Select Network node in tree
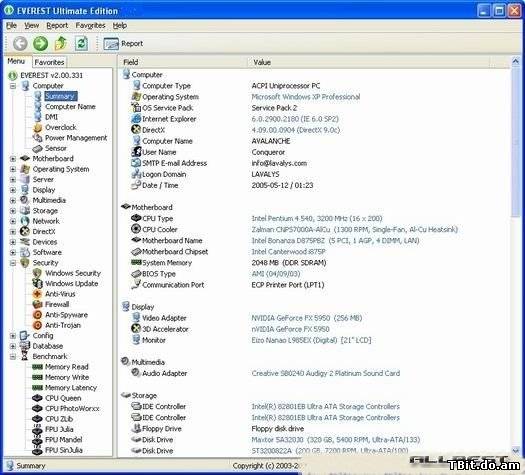The image size is (525, 475). pyautogui.click(x=46, y=221)
